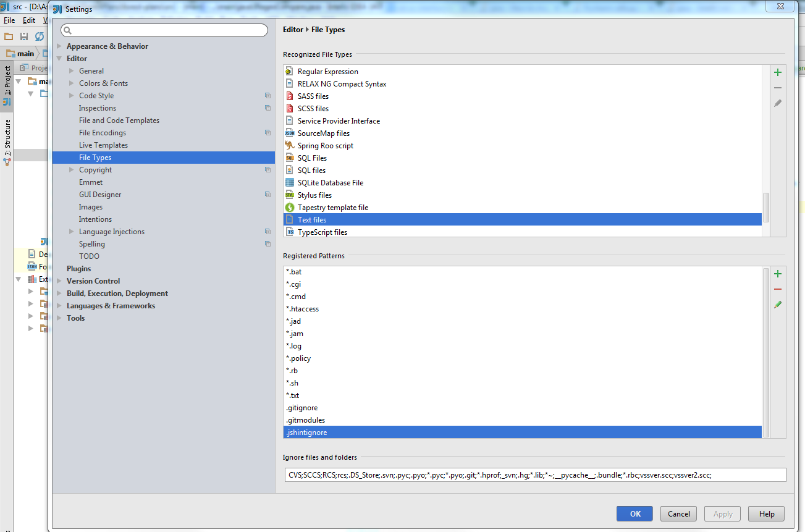Click the GUI Designer project-level icon
This screenshot has width=805, height=532.
(268, 195)
